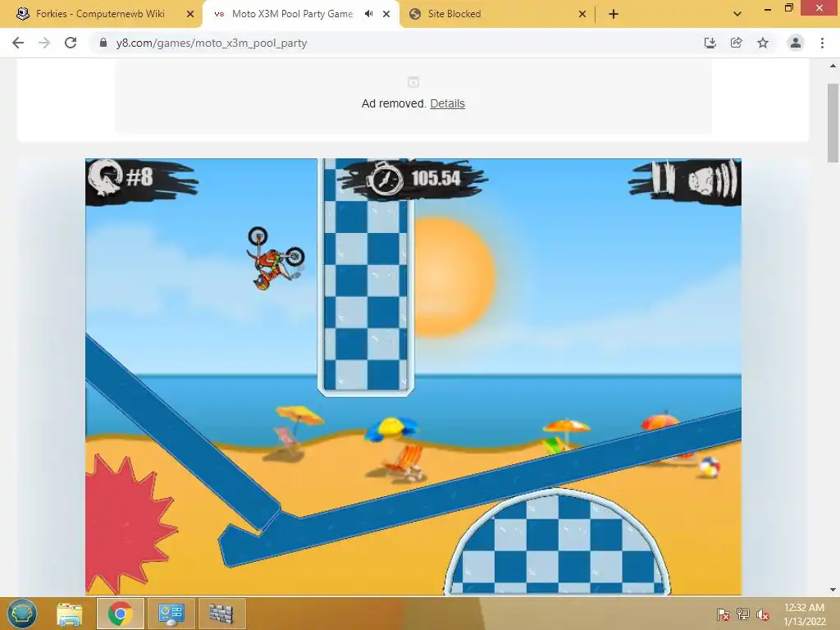Open the ad removed Details link
The height and width of the screenshot is (630, 840).
click(447, 103)
